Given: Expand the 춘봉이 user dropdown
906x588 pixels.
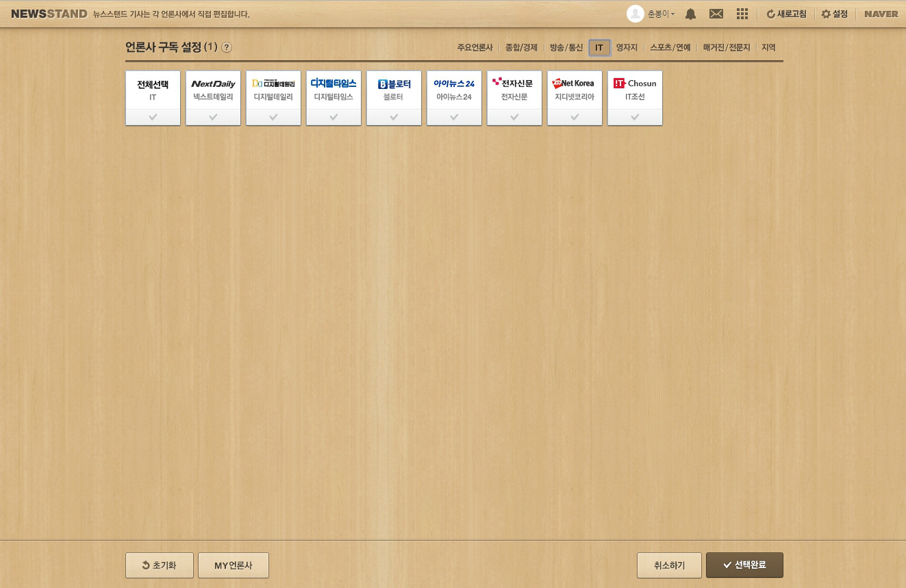Looking at the screenshot, I should coord(662,14).
